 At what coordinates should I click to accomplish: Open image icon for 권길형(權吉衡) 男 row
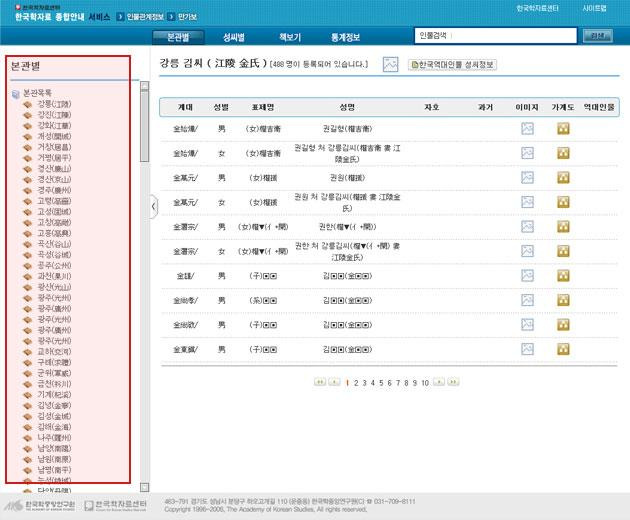click(x=527, y=129)
